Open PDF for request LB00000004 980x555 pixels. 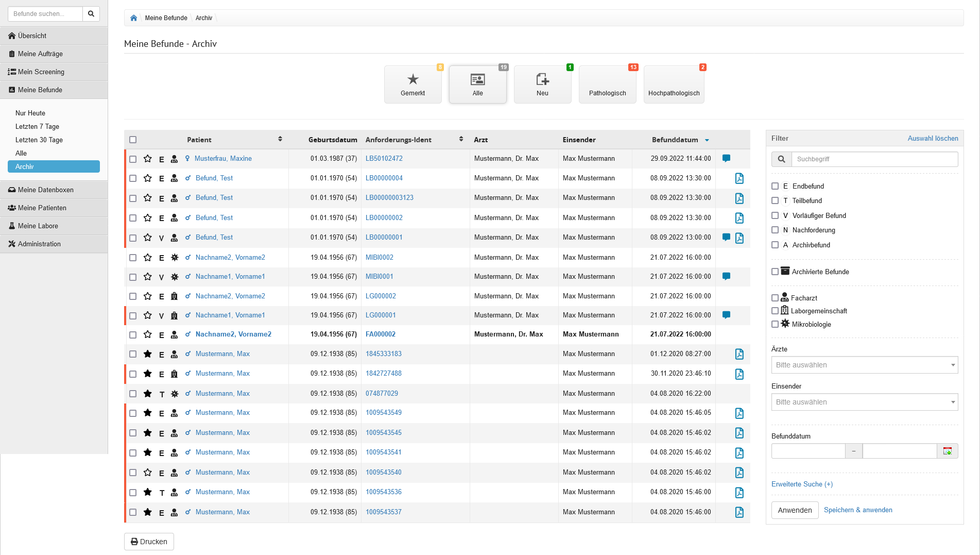click(x=739, y=178)
